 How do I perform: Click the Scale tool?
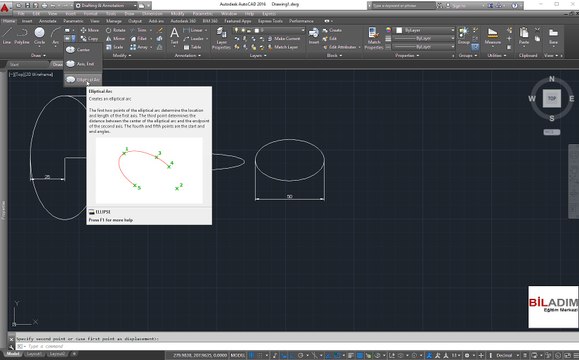click(x=114, y=47)
